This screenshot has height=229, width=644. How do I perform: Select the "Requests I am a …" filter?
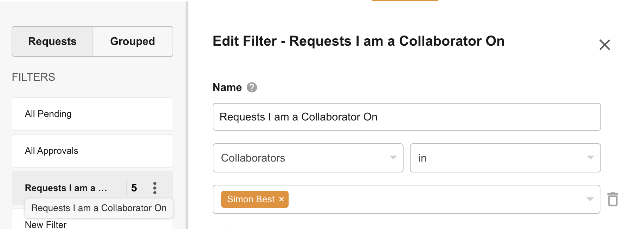66,188
